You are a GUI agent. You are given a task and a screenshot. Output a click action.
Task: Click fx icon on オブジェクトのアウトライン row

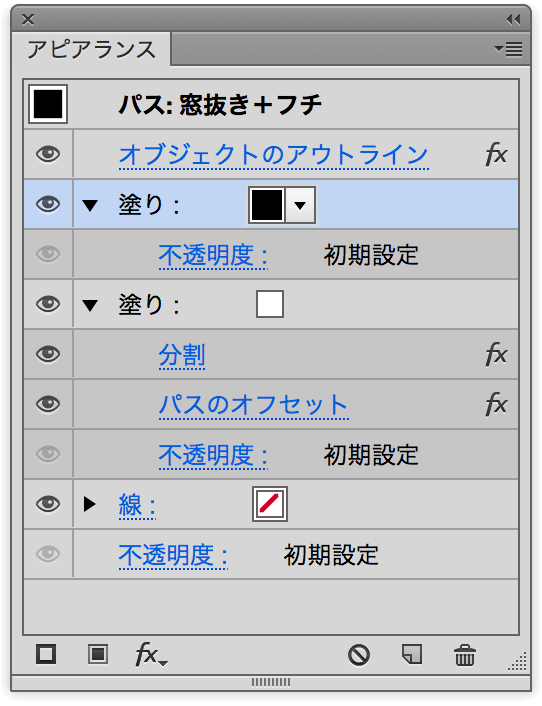click(x=497, y=154)
